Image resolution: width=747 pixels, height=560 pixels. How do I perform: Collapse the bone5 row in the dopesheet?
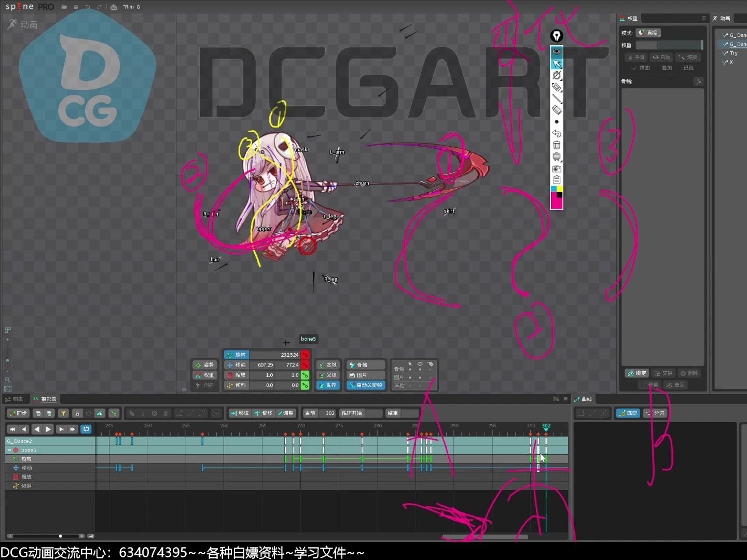9,450
